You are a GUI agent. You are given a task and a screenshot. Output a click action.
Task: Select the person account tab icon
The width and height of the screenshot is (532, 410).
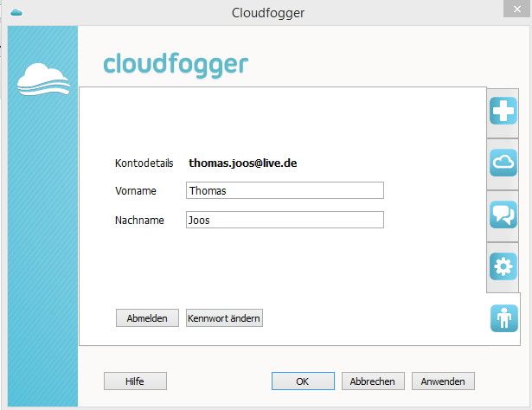click(x=503, y=318)
